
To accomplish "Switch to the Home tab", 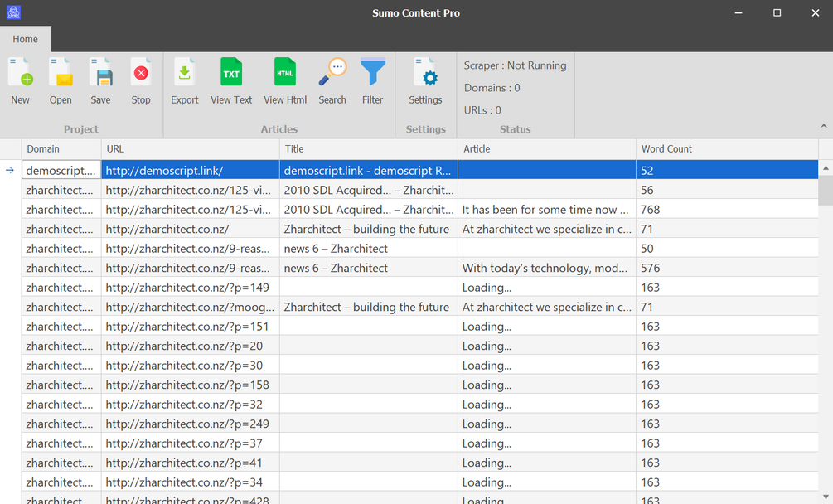I will pyautogui.click(x=26, y=39).
